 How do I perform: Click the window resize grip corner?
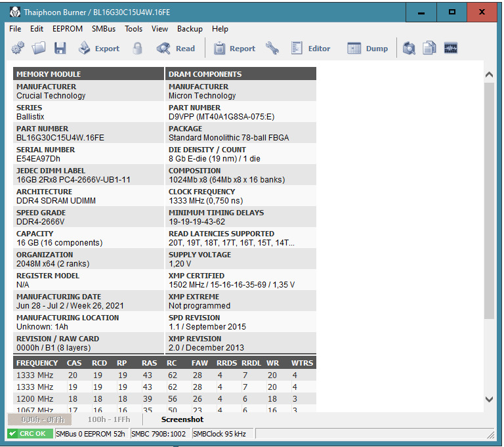[x=490, y=435]
